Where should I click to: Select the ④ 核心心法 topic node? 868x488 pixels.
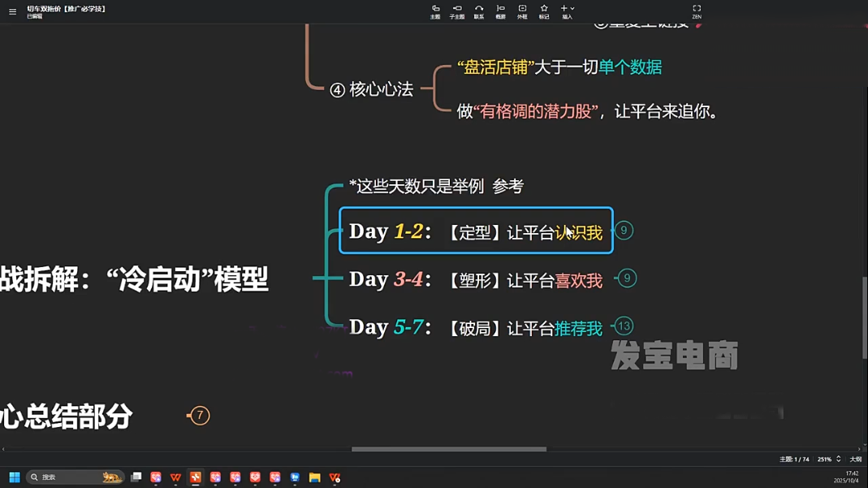[x=372, y=89]
